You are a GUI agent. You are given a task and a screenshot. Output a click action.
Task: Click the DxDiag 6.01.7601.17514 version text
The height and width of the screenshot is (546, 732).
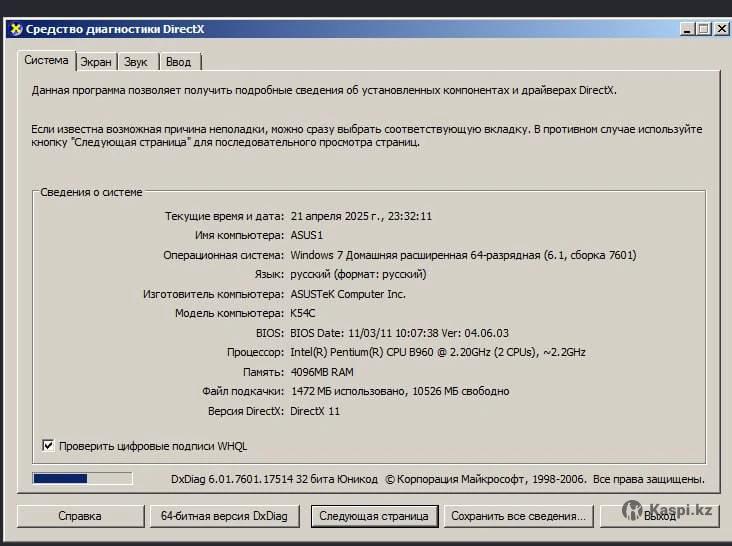(x=274, y=479)
